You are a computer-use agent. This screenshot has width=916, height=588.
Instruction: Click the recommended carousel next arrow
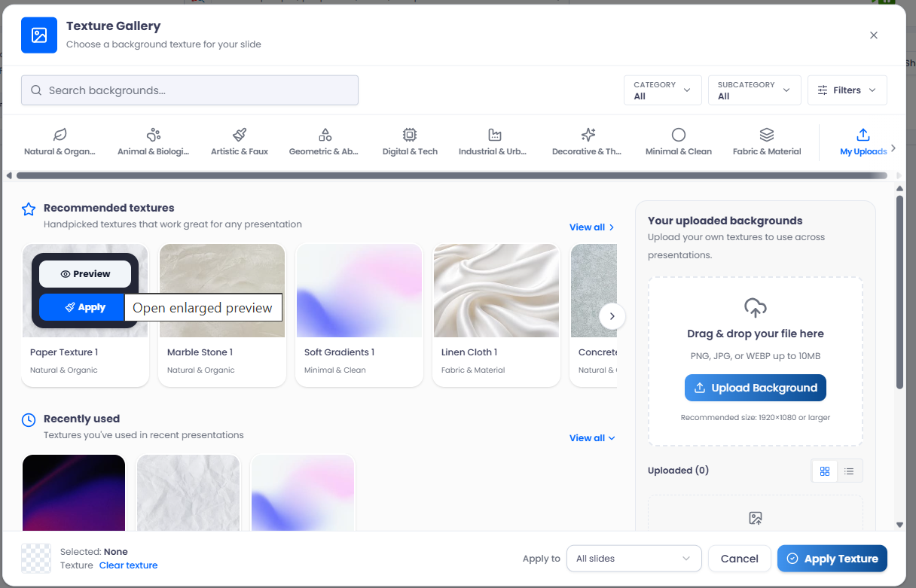pyautogui.click(x=612, y=316)
